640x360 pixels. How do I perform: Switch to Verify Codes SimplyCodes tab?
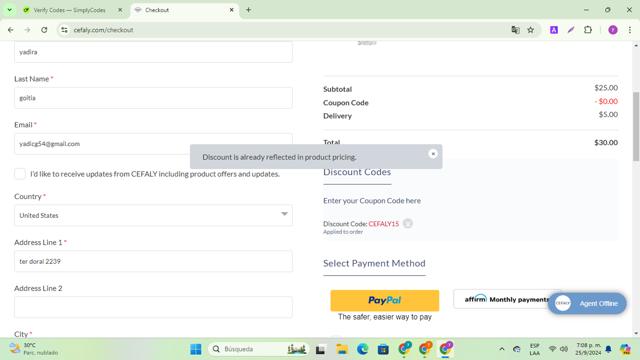(69, 10)
